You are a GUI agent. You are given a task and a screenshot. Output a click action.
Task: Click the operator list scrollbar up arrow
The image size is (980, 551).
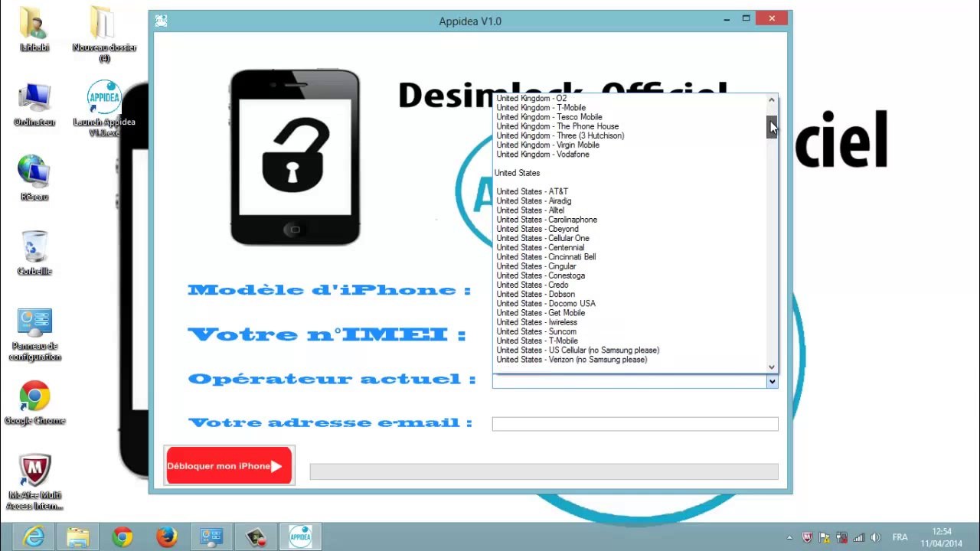(772, 100)
